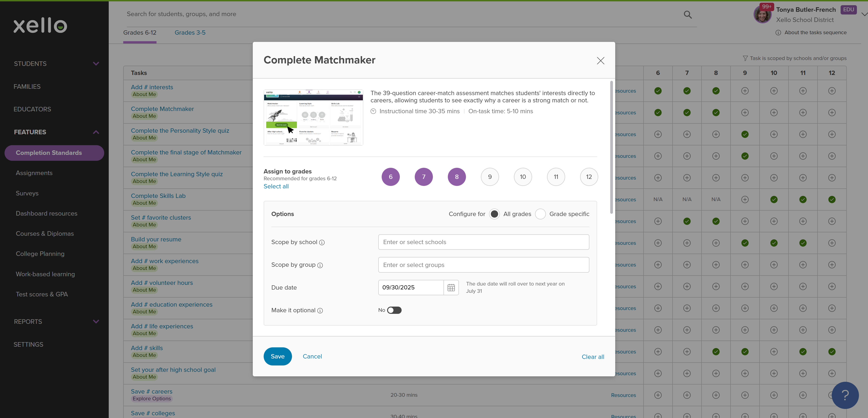Deselect grade 8 in Assign to grades
Image resolution: width=868 pixels, height=418 pixels.
click(457, 177)
